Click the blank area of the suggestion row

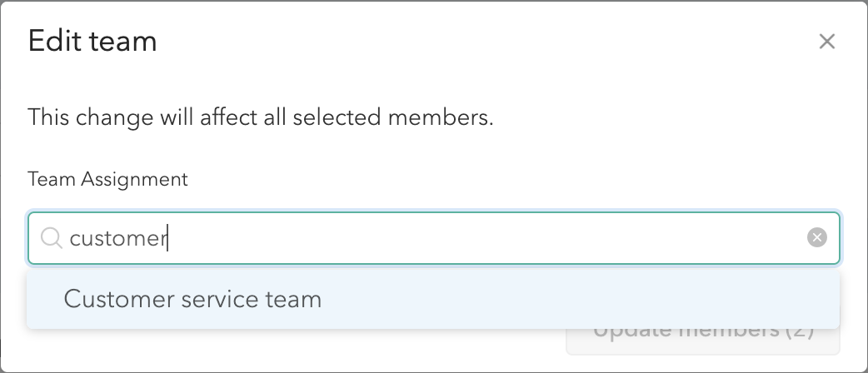(583, 299)
